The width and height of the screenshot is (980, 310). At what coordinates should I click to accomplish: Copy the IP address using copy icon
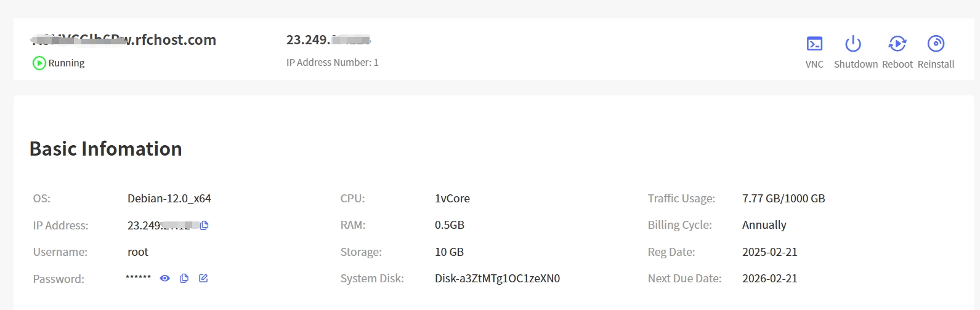tap(205, 225)
